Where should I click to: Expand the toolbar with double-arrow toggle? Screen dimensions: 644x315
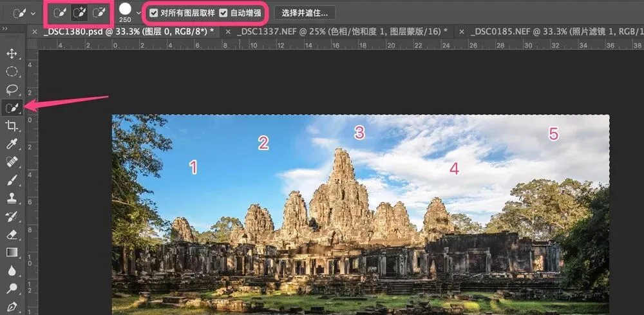pyautogui.click(x=5, y=28)
